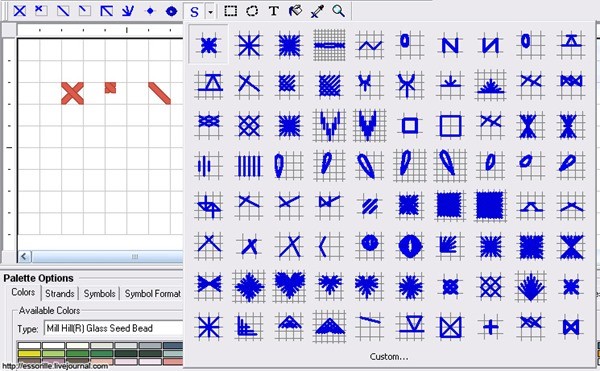Switch to the Symbols tab
This screenshot has width=600, height=371.
click(99, 293)
